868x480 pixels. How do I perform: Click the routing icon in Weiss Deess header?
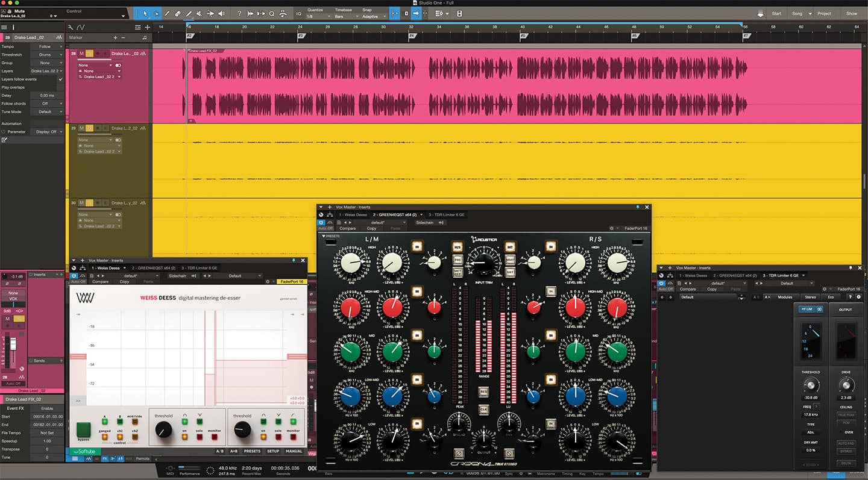pos(83,268)
